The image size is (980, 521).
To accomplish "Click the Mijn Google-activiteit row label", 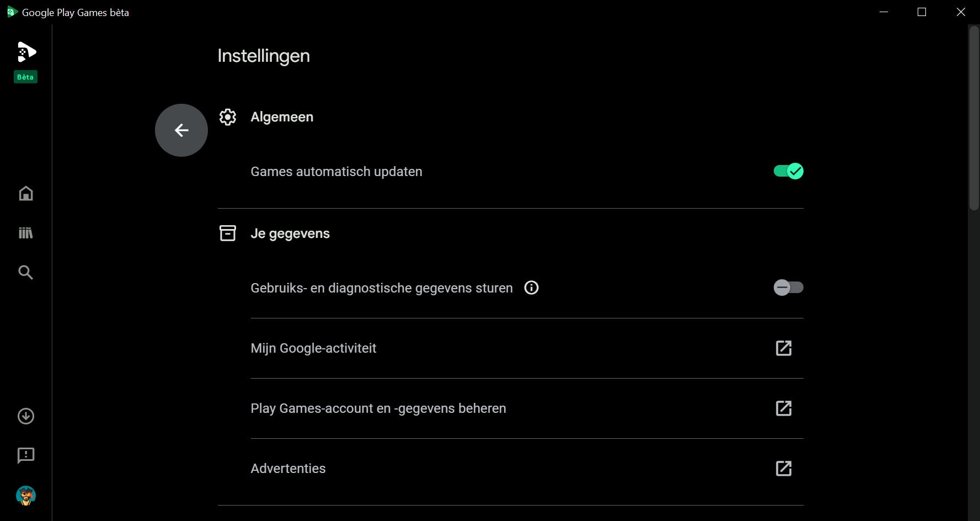I will click(313, 348).
